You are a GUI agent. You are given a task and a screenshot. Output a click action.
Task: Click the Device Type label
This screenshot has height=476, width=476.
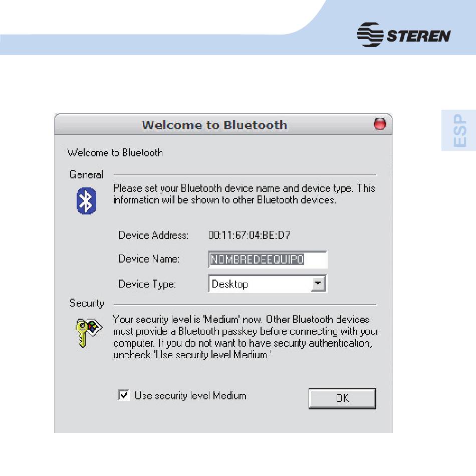147,284
